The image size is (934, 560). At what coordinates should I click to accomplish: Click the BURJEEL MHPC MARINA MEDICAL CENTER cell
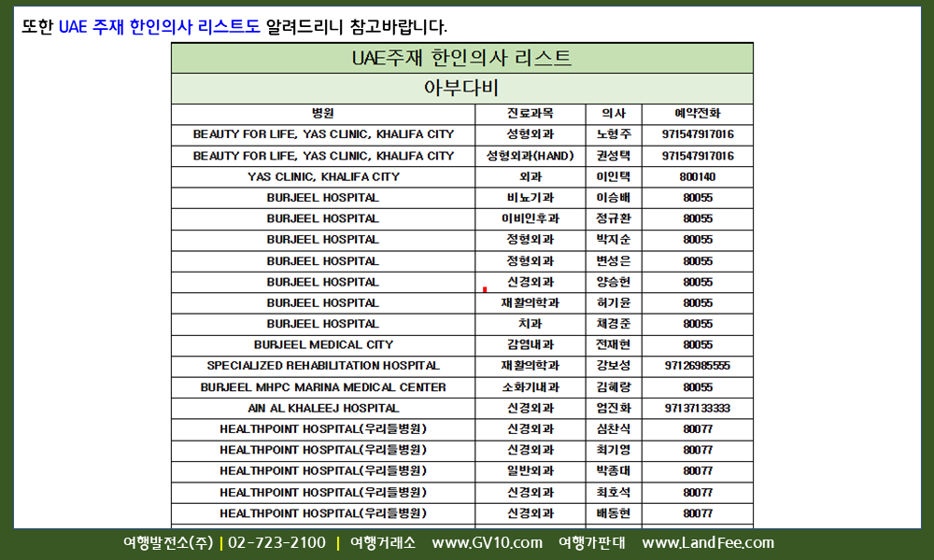tap(323, 387)
